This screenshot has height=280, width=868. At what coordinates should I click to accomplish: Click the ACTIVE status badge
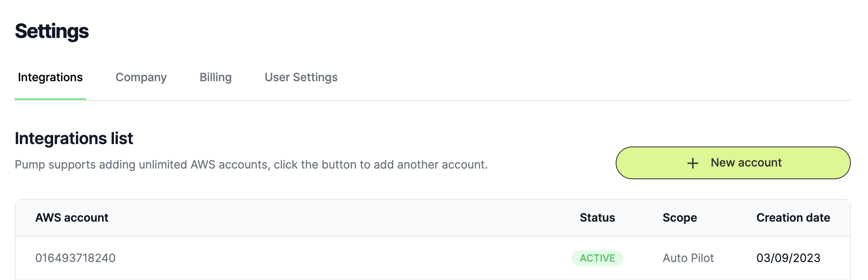(597, 258)
